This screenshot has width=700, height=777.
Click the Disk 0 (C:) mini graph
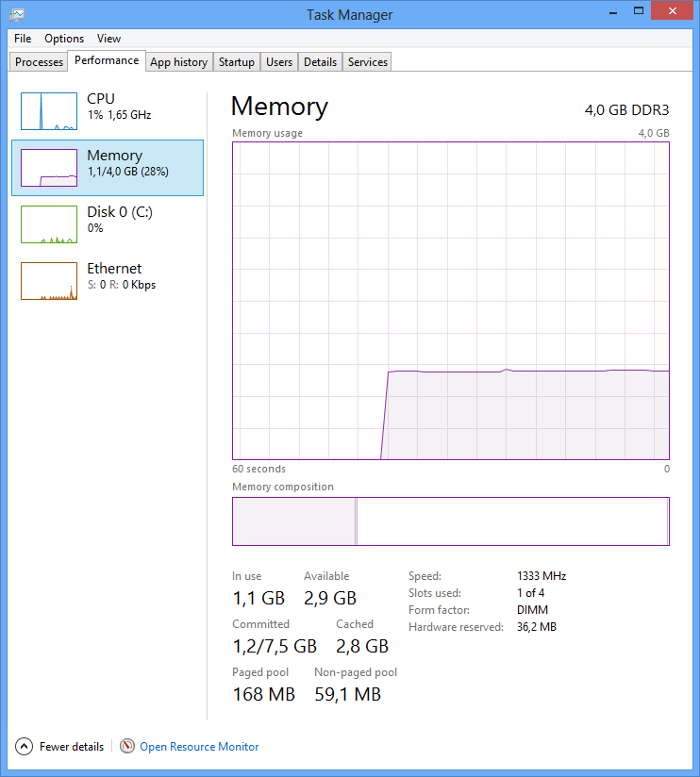click(49, 224)
